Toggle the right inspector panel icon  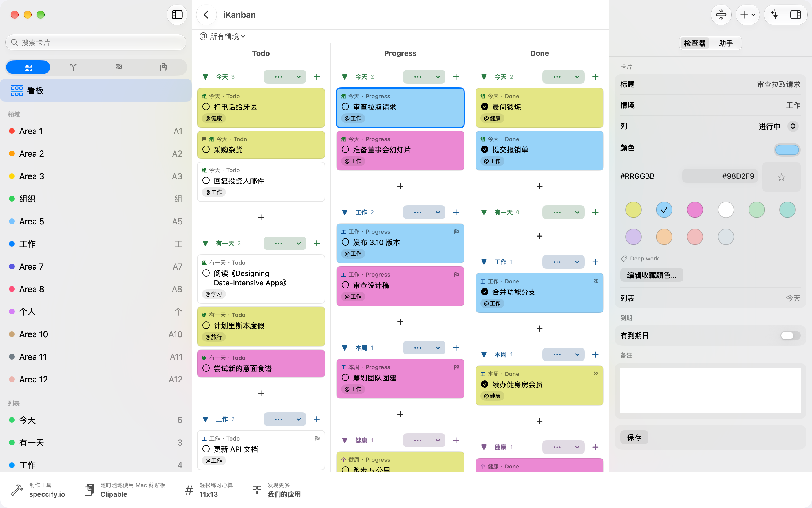click(x=796, y=15)
